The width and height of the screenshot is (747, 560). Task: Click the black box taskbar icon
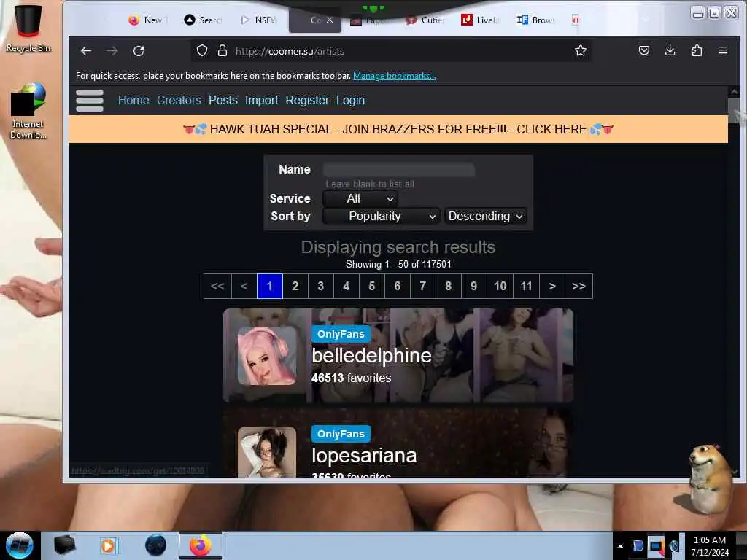coord(64,545)
